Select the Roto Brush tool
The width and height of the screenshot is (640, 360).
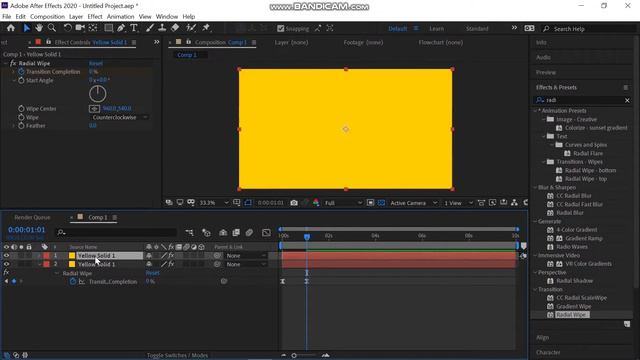click(191, 28)
